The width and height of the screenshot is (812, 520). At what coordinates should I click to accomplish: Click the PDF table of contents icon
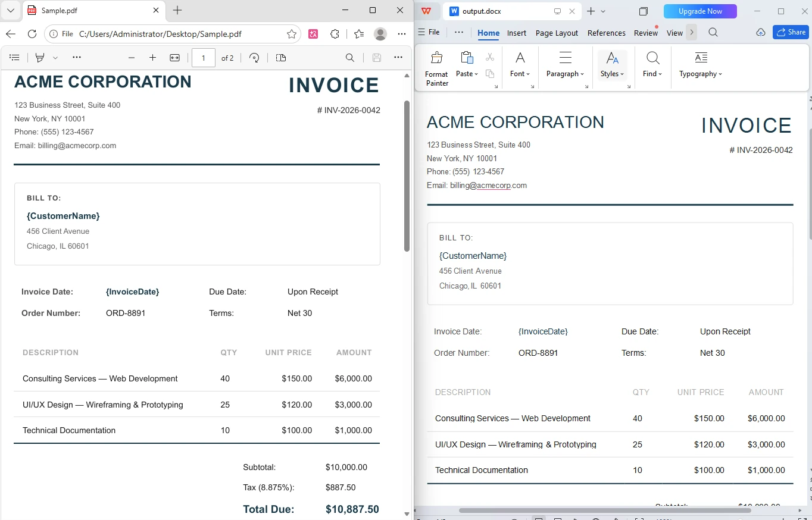point(15,58)
